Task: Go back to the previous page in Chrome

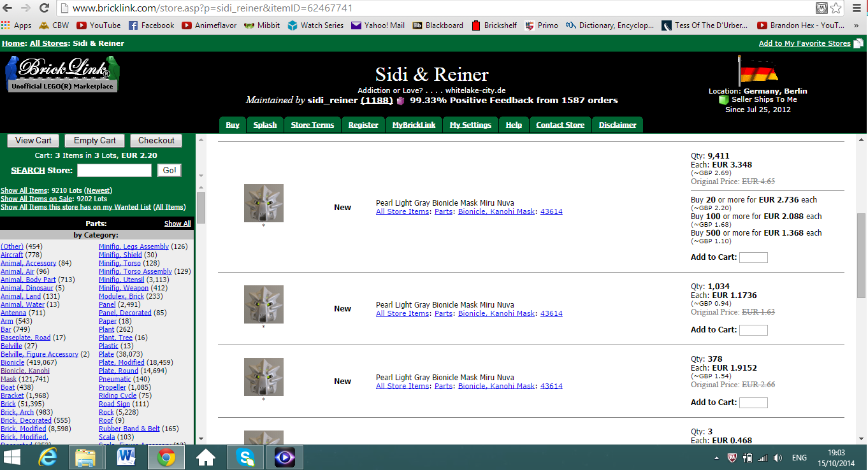Action: click(8, 8)
